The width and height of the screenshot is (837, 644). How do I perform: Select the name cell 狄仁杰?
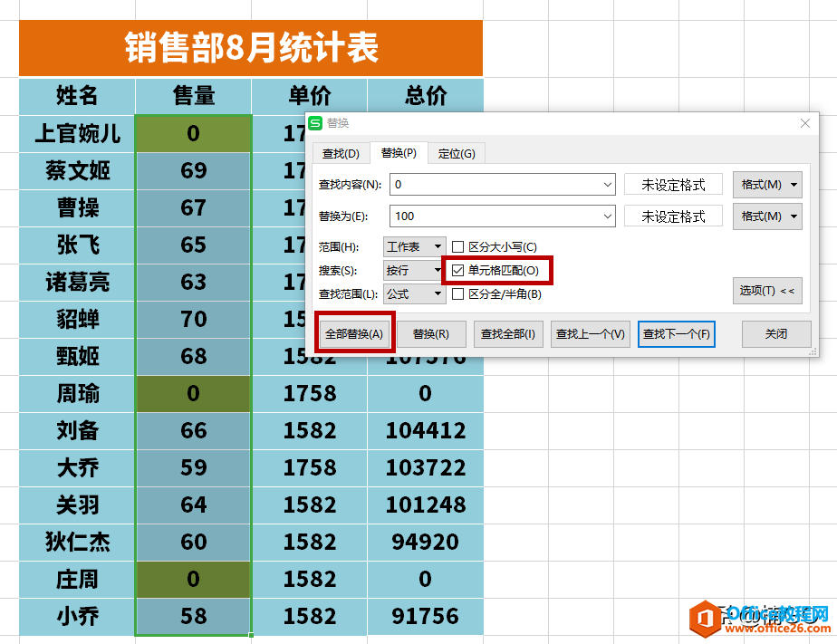(77, 542)
